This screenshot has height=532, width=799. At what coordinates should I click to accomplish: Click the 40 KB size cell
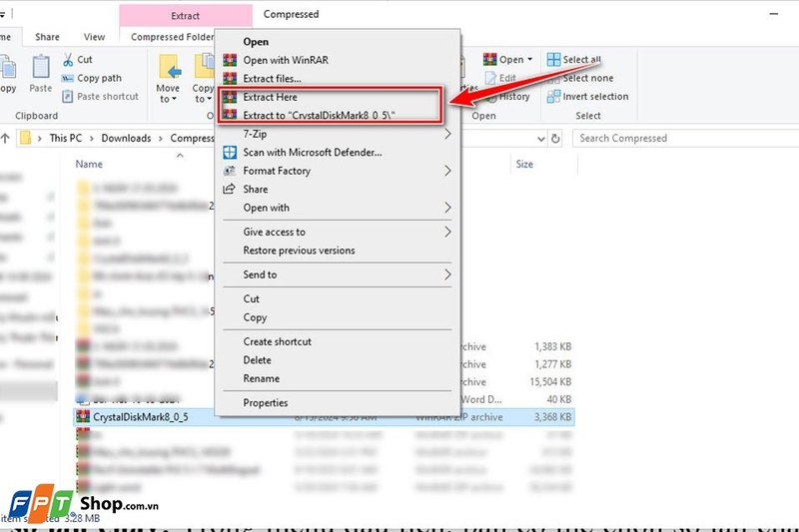[x=559, y=399]
